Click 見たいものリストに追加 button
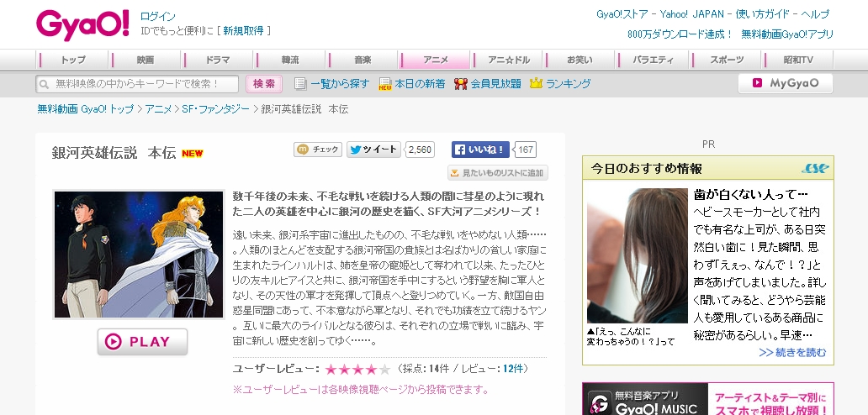 [498, 173]
